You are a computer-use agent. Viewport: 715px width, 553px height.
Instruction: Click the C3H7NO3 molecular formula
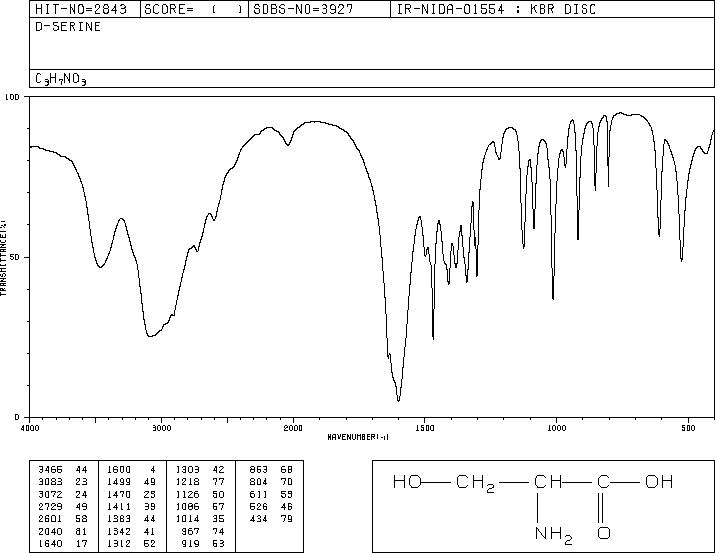61,79
